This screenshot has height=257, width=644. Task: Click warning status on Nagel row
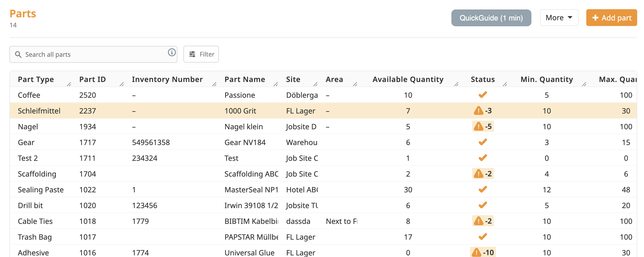click(483, 126)
